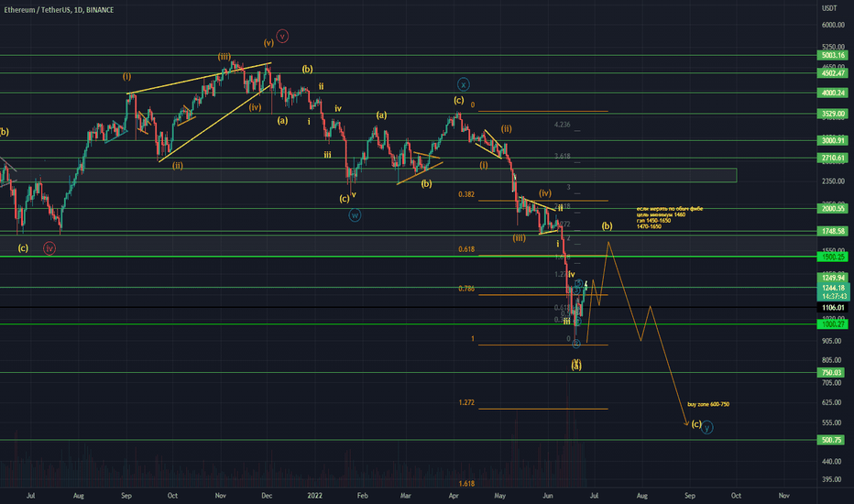Click the yellow (c) label beside the circled y
This screenshot has height=504, width=854.
[x=696, y=424]
